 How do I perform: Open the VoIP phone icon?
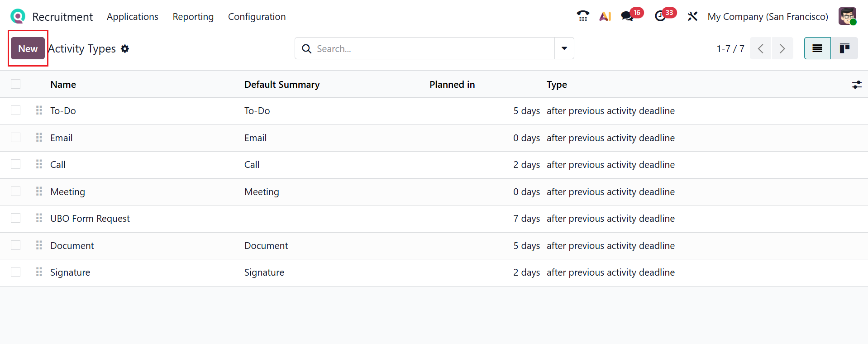pyautogui.click(x=583, y=17)
